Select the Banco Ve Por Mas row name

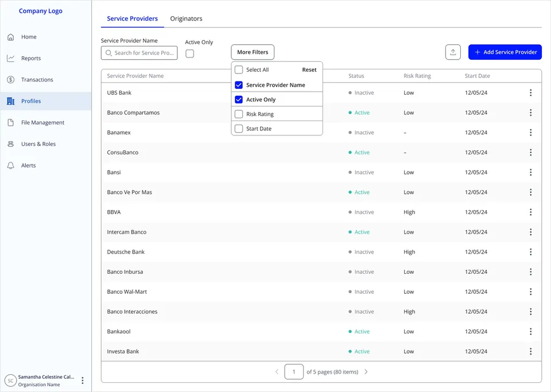(130, 192)
